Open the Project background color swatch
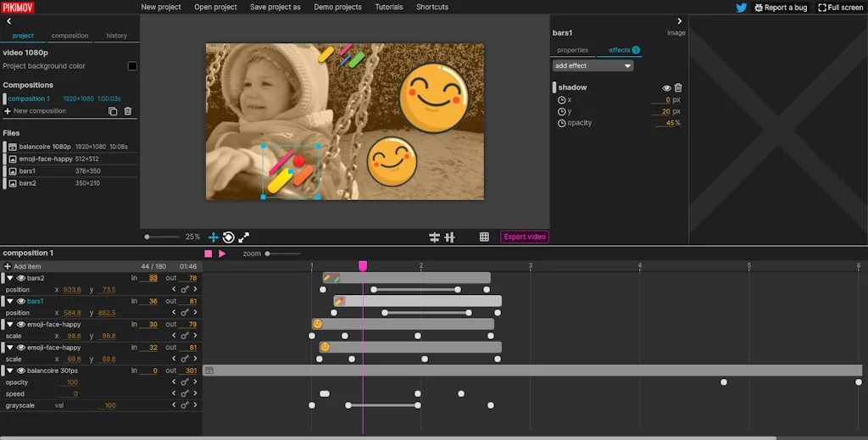Viewport: 868px width, 440px height. [x=132, y=66]
